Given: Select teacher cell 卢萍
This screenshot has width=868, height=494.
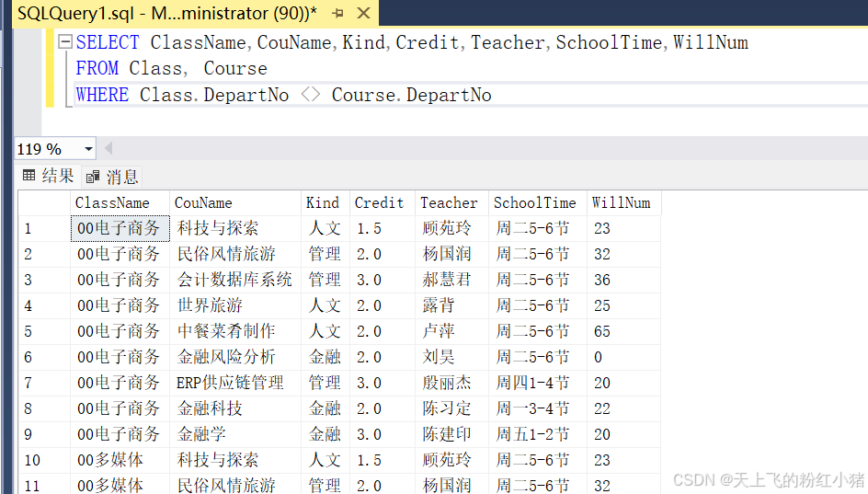Looking at the screenshot, I should click(451, 332).
